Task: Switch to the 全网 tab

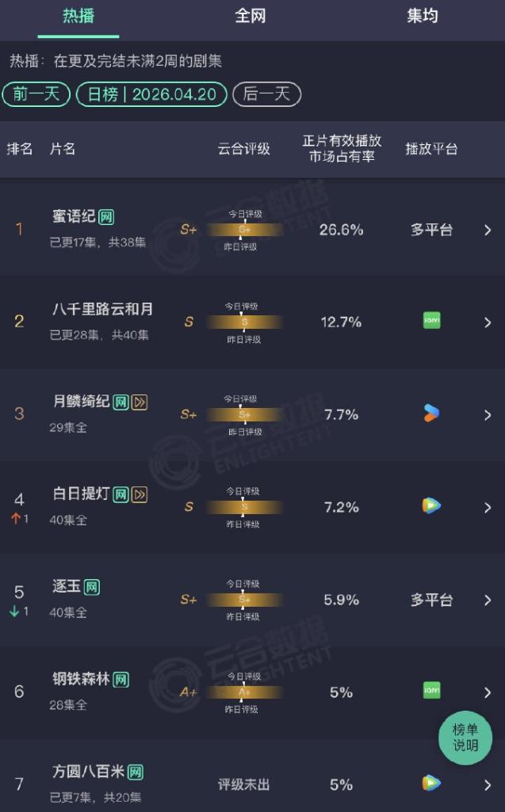Action: (x=250, y=16)
